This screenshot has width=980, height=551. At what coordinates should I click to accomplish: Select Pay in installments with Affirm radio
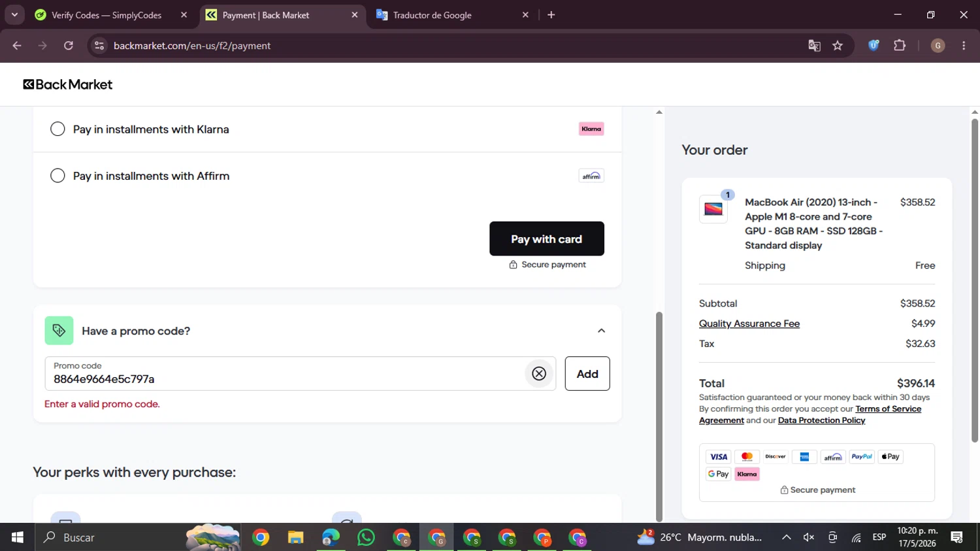click(x=57, y=176)
